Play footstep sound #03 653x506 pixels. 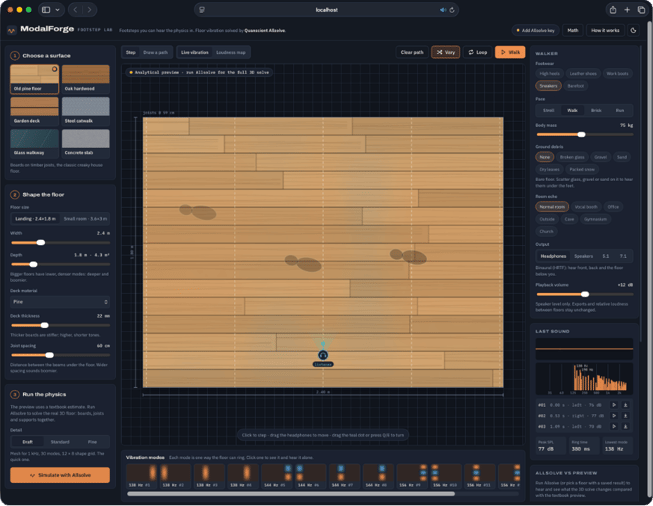[x=614, y=426]
